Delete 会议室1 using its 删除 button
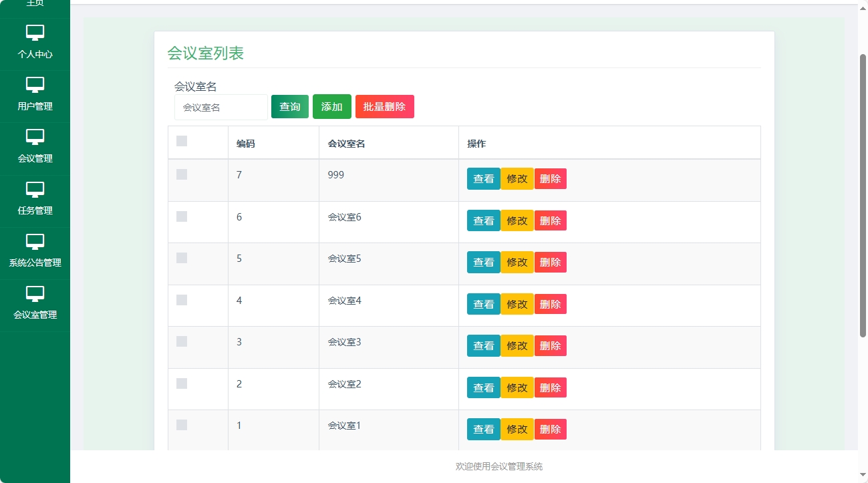 coord(550,429)
